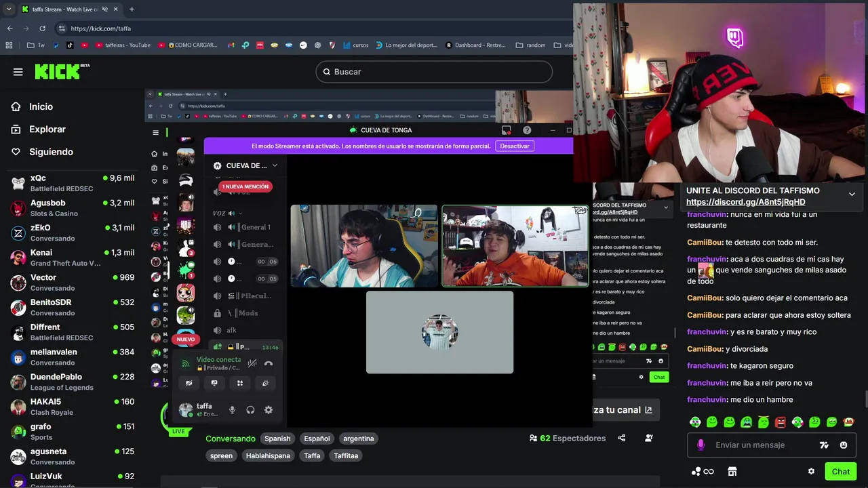868x488 pixels.
Task: Open a new browser tab
Action: 132,9
